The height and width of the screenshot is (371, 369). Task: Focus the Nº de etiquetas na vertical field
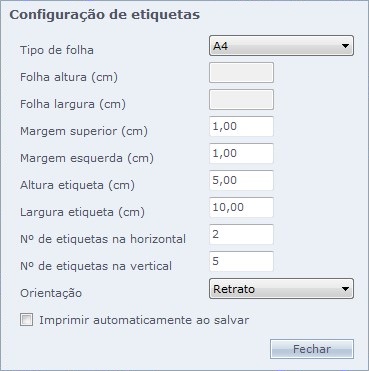coord(241,261)
